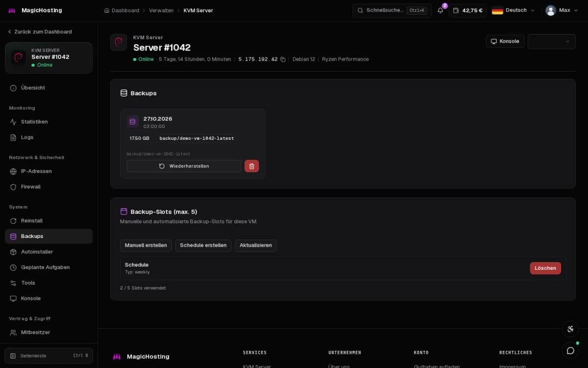
Task: Click the German flag icon
Action: coord(497,10)
